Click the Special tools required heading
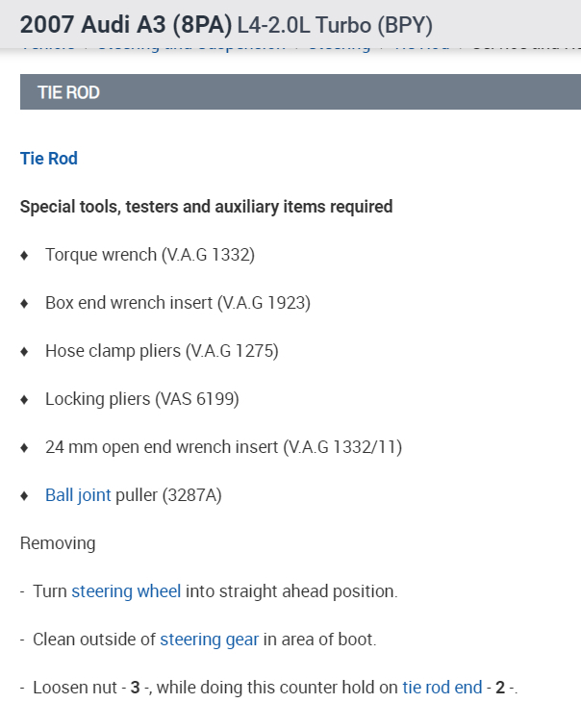 [206, 207]
